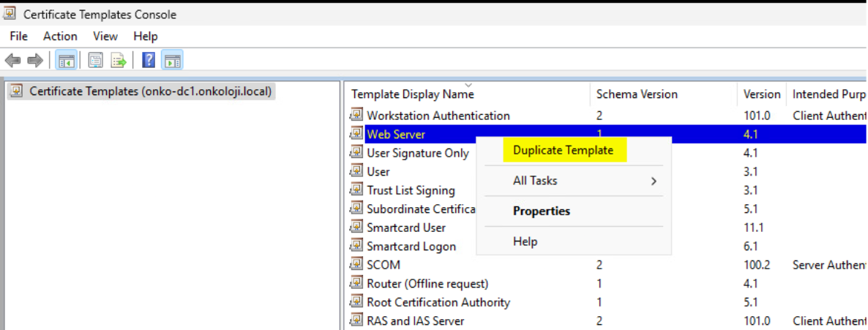Select the Root Certification Authority template row
This screenshot has width=868, height=330.
[605, 302]
